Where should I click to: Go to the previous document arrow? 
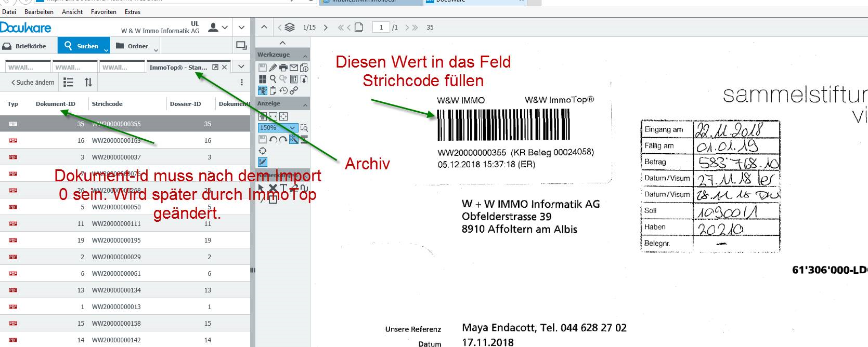(x=279, y=28)
